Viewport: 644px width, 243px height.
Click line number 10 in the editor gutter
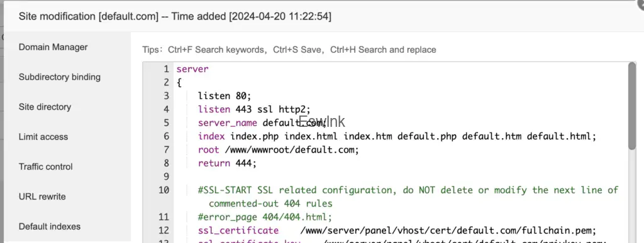tap(164, 190)
